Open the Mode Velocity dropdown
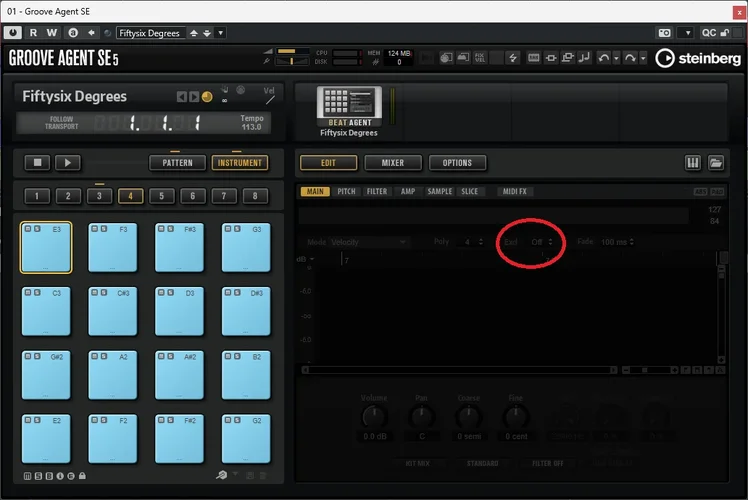Image resolution: width=748 pixels, height=500 pixels. coord(368,242)
